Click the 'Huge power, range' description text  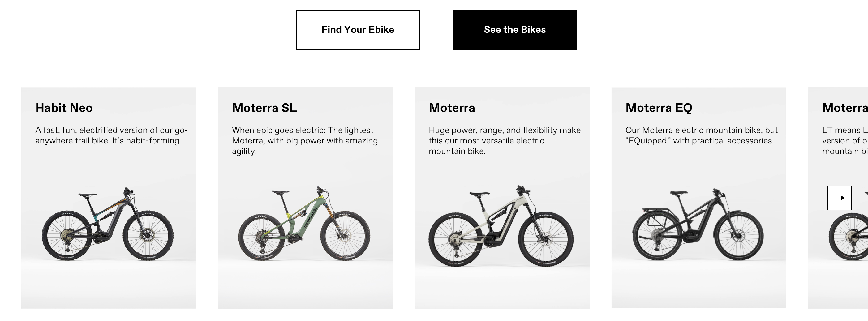click(x=504, y=140)
